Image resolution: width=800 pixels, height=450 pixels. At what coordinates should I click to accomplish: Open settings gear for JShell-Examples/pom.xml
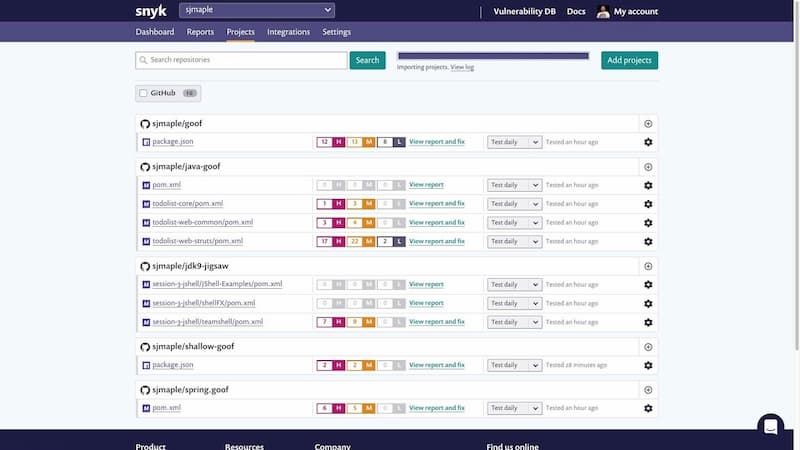click(x=648, y=285)
